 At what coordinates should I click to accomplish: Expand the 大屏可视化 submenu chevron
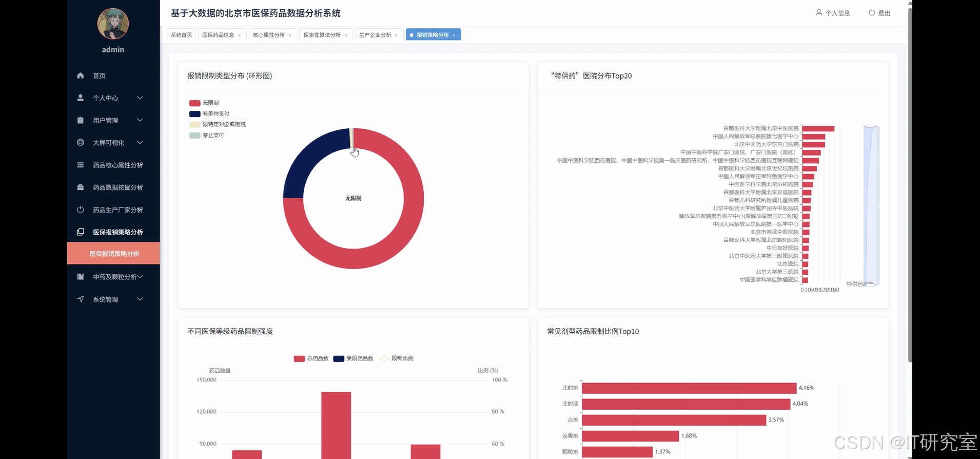click(x=140, y=142)
